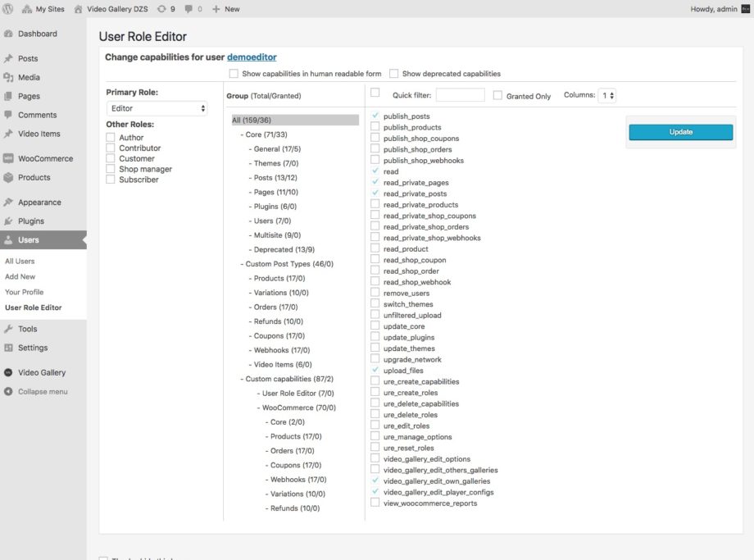Click the WordPress logo icon

pos(8,9)
